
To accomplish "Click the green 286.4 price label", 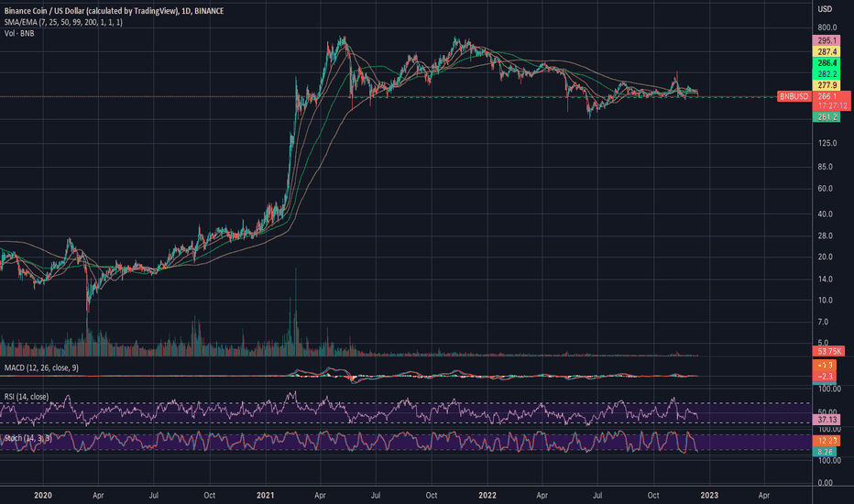I will (827, 63).
